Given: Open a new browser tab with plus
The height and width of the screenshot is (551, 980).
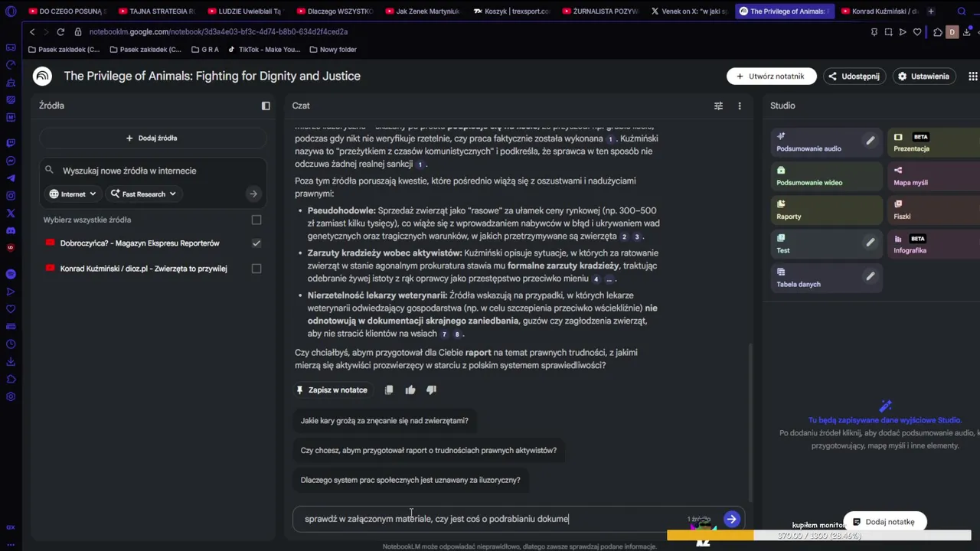Looking at the screenshot, I should click(931, 11).
